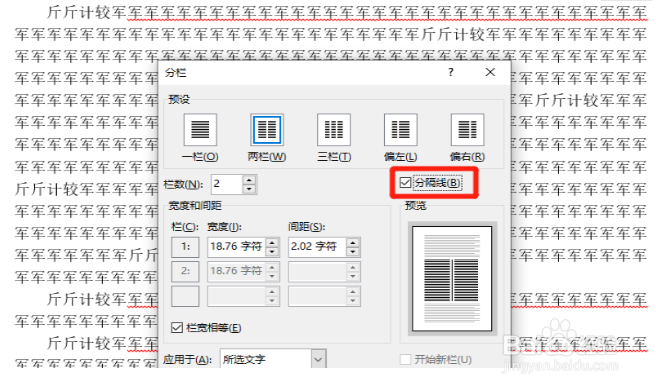Select the 一栏 one-column preset icon
Screen dimensions: 656x389
coord(200,129)
